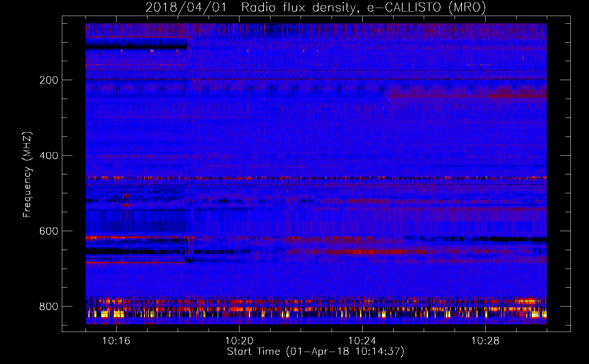Select the "10:20" time tick label

pyautogui.click(x=239, y=341)
